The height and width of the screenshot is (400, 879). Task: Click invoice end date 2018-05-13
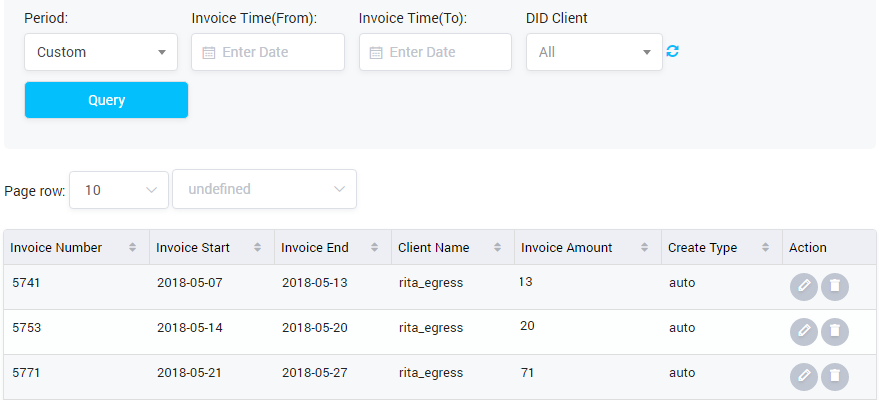click(x=314, y=283)
